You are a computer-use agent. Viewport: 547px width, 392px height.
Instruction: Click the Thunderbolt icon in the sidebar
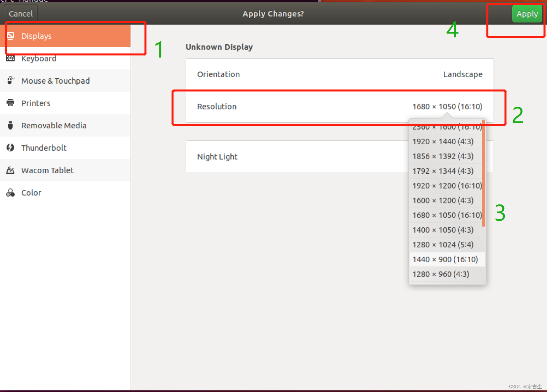pyautogui.click(x=11, y=148)
